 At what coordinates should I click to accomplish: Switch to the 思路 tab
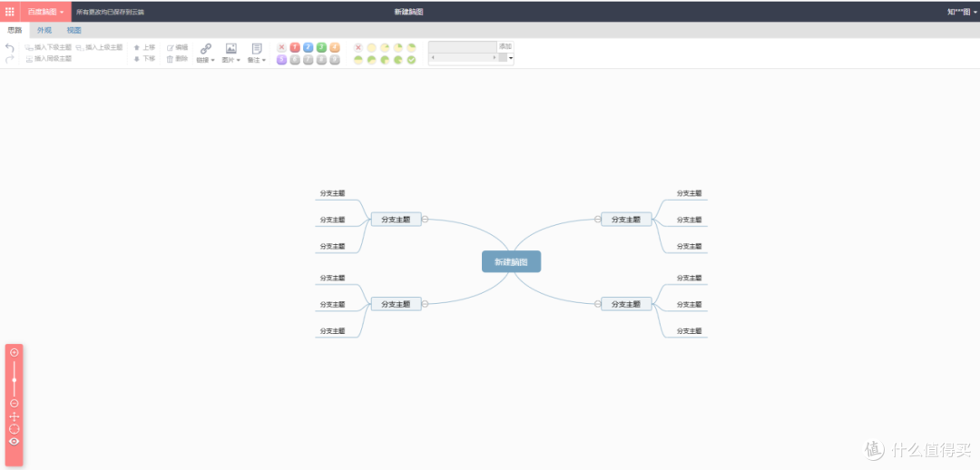15,30
